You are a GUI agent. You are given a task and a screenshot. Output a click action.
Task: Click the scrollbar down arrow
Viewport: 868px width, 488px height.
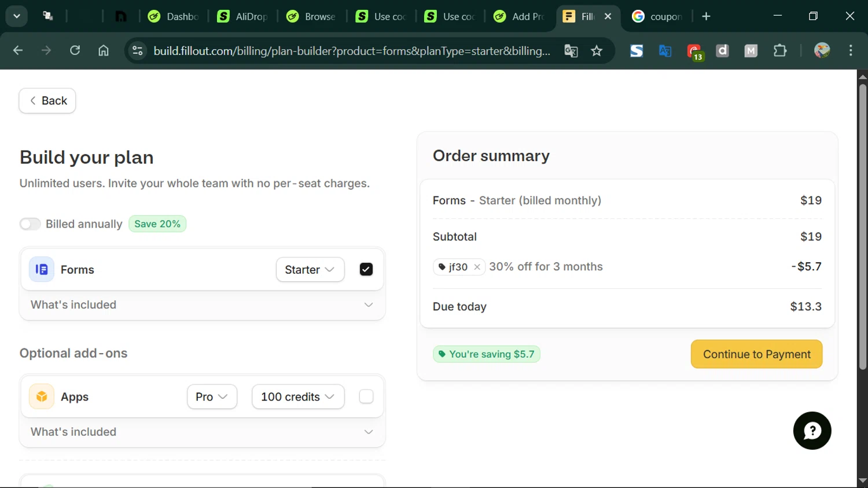pyautogui.click(x=863, y=480)
